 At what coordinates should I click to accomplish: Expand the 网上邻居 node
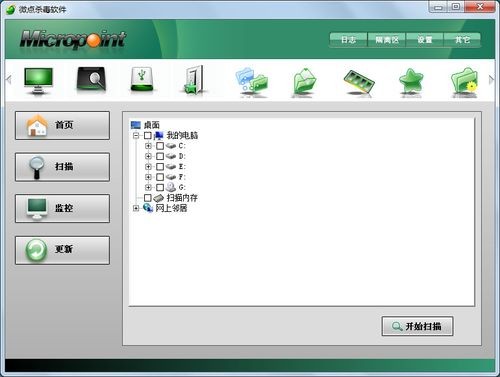coord(136,208)
